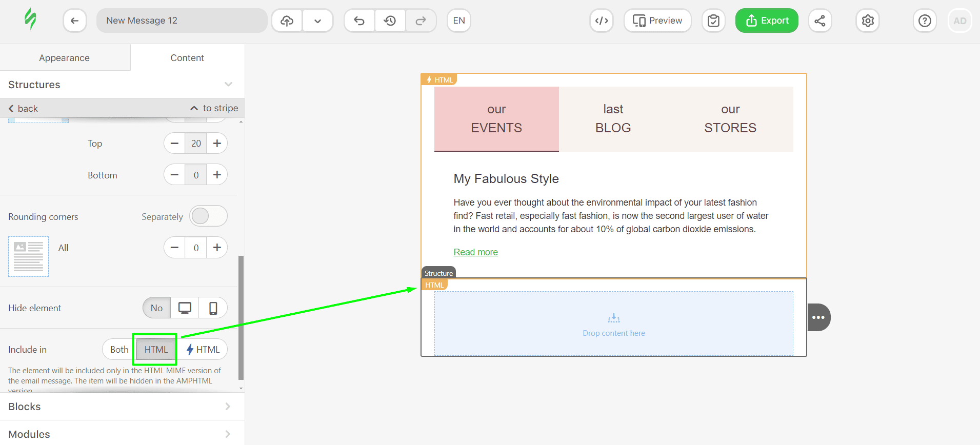The image size is (980, 445).
Task: Open the EN language selector
Action: (x=459, y=21)
